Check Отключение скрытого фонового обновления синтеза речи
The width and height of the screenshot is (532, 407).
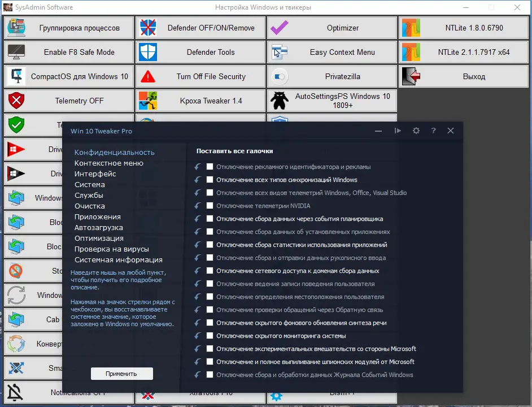point(210,322)
